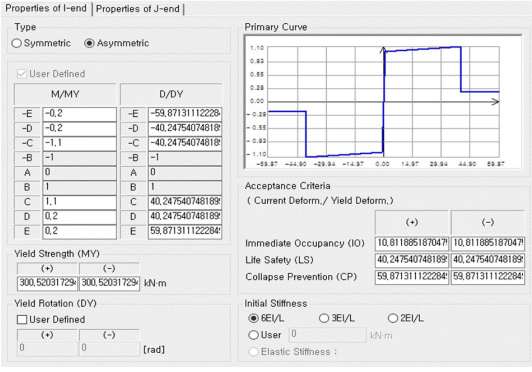Click the M/MY field for point C
Viewport: 532px width, 372px height.
(x=79, y=202)
